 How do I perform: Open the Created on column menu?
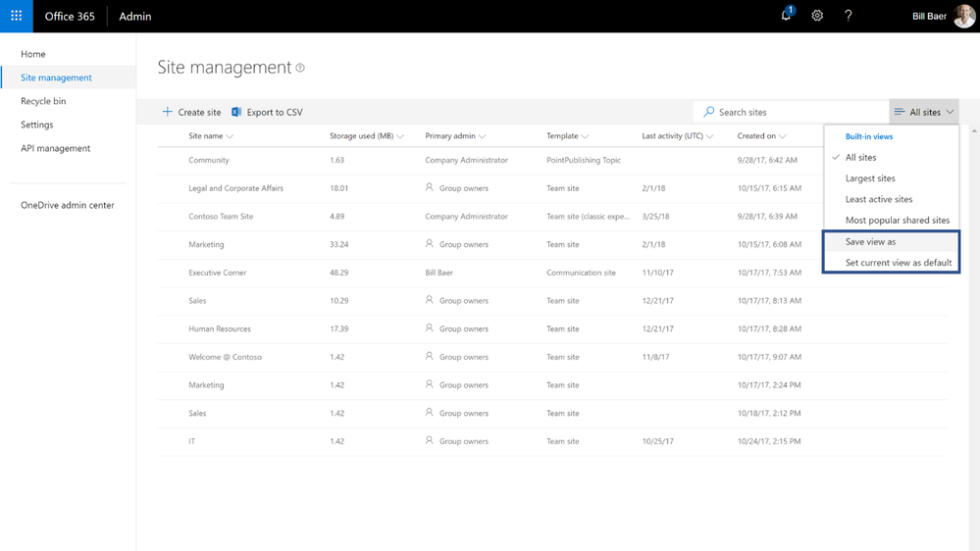coord(761,135)
